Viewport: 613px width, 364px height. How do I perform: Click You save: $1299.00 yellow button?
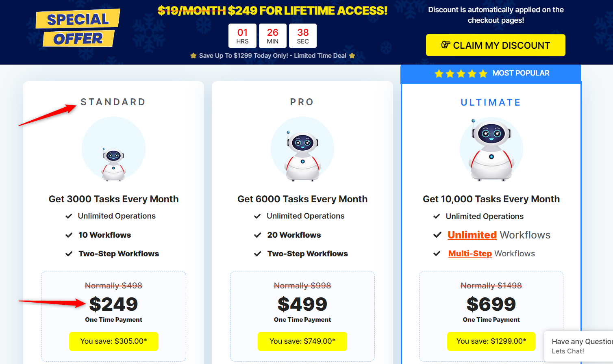click(x=491, y=341)
